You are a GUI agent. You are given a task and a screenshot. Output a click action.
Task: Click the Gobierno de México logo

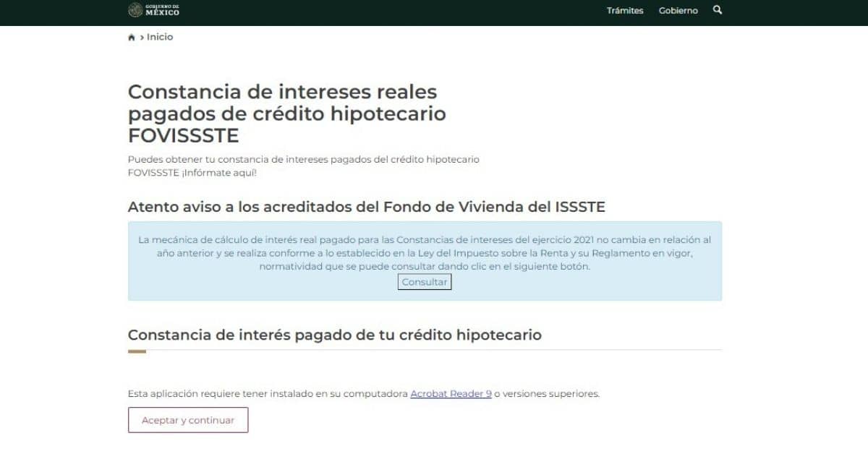click(x=153, y=10)
